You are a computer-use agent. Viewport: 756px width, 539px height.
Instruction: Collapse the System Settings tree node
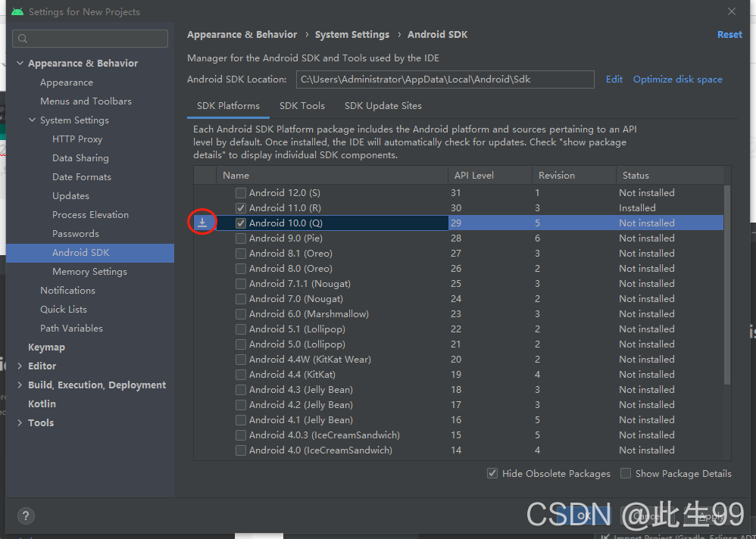(32, 120)
